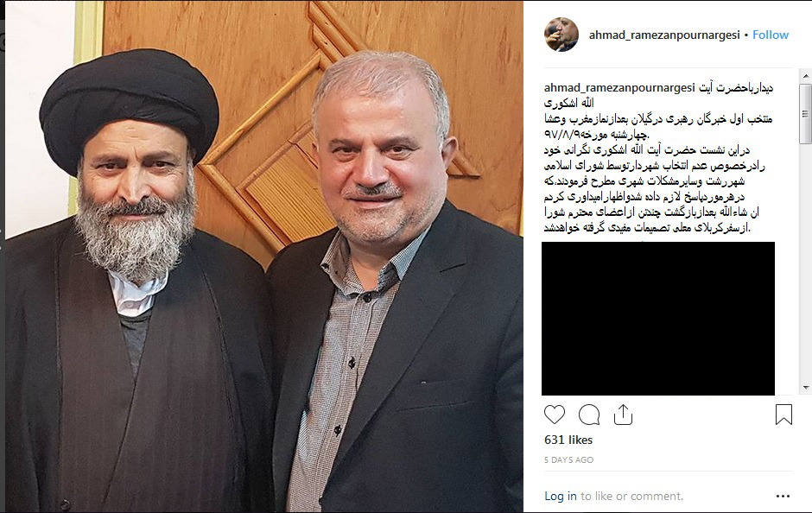Click the Persian caption text block
Image resolution: width=812 pixels, height=513 pixels.
[x=658, y=158]
